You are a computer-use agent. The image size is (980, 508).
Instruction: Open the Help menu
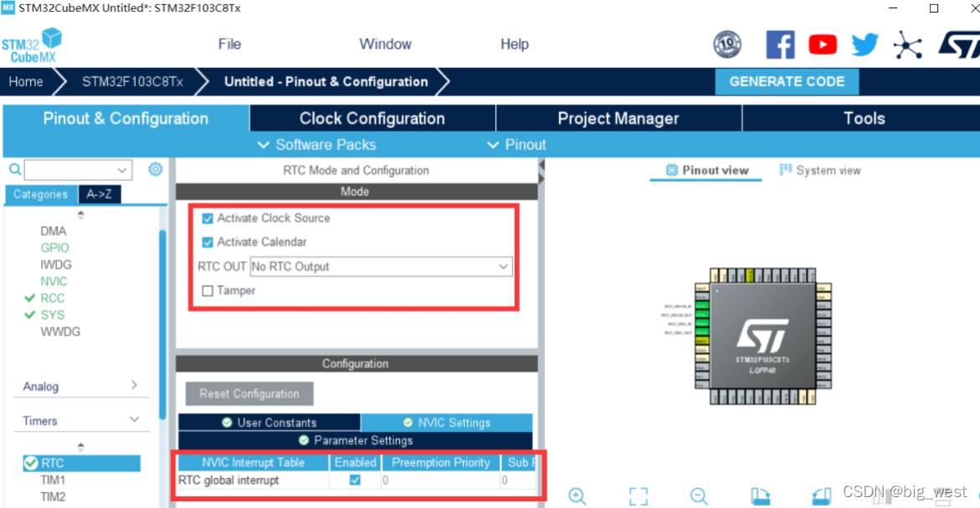[515, 44]
